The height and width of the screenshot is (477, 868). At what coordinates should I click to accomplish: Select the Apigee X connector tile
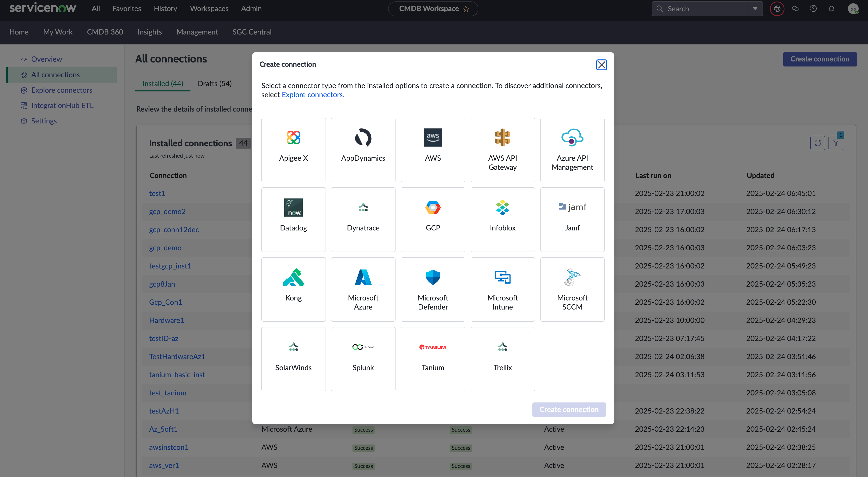(293, 149)
